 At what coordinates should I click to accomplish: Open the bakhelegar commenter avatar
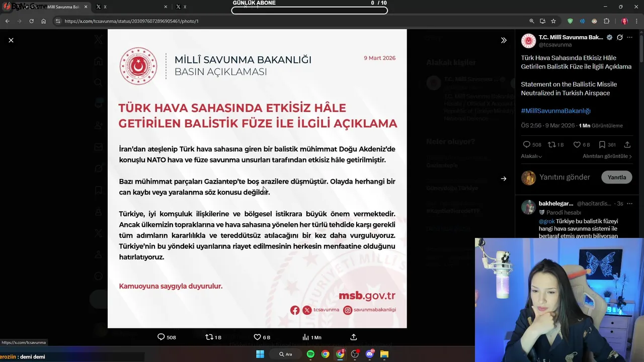point(528,207)
